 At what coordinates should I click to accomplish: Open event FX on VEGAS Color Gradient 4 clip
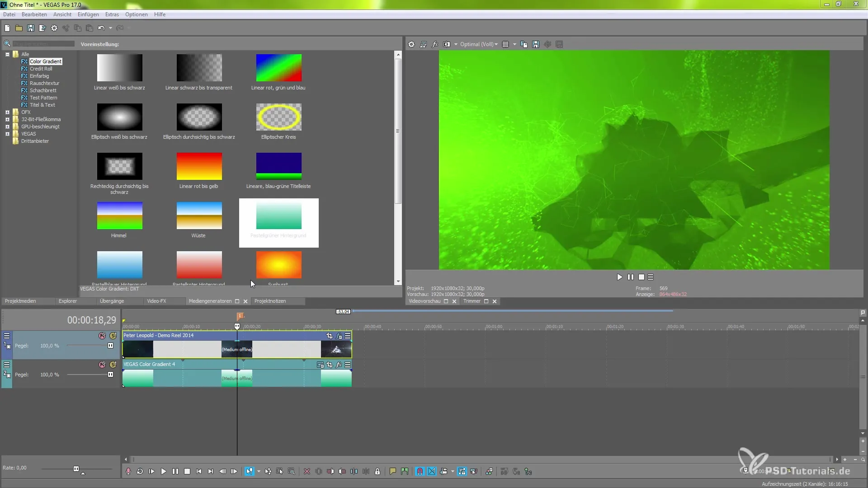tap(339, 365)
